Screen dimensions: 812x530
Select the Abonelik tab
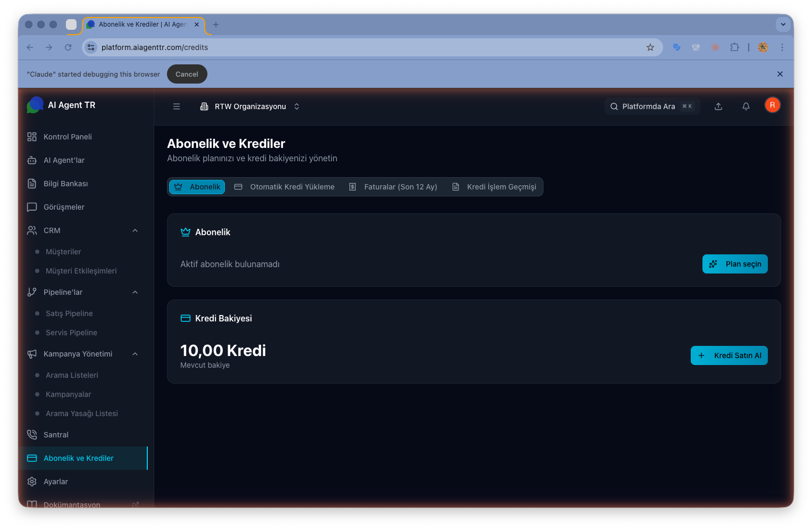click(197, 187)
